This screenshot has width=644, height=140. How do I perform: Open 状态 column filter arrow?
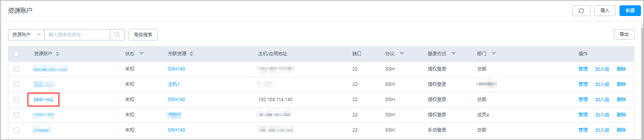pos(142,53)
